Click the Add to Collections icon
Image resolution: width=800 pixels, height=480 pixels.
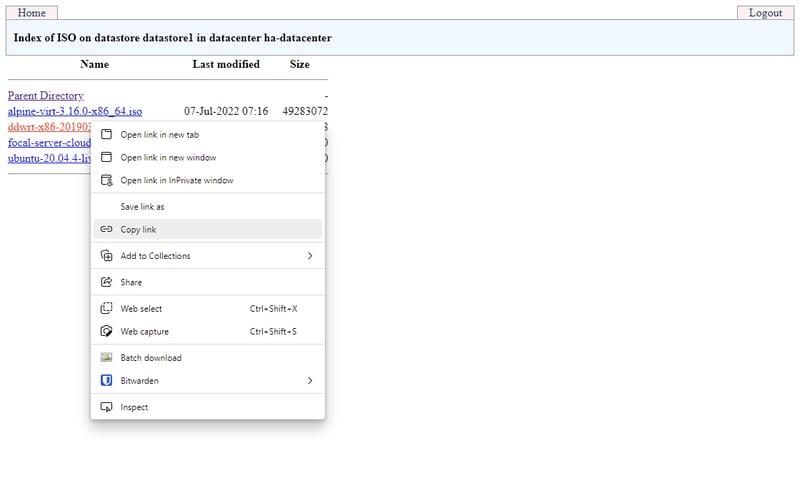click(x=107, y=256)
